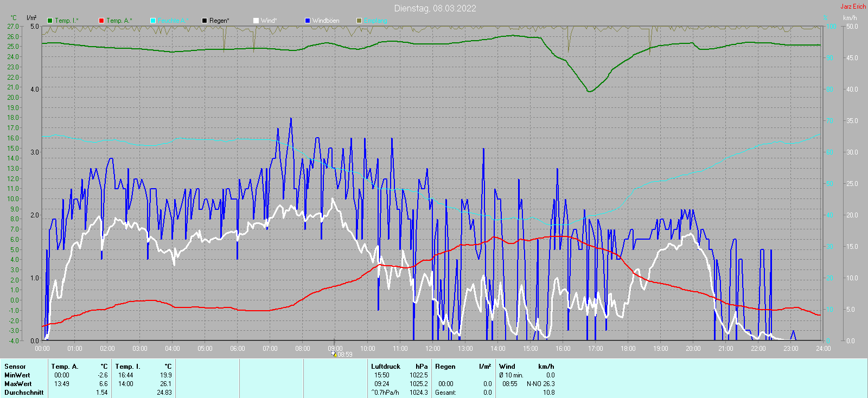Select the 'Regen*' legend label
868x398 pixels.
click(219, 21)
